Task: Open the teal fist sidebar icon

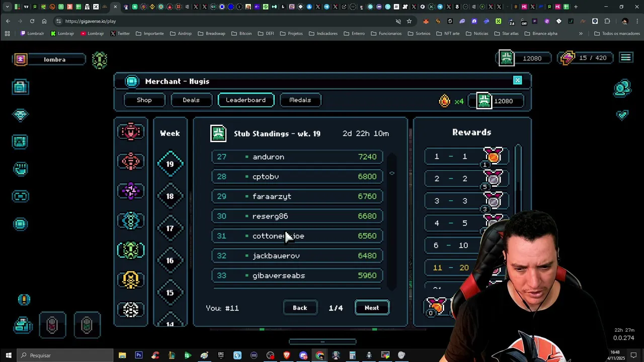Action: coord(20,169)
